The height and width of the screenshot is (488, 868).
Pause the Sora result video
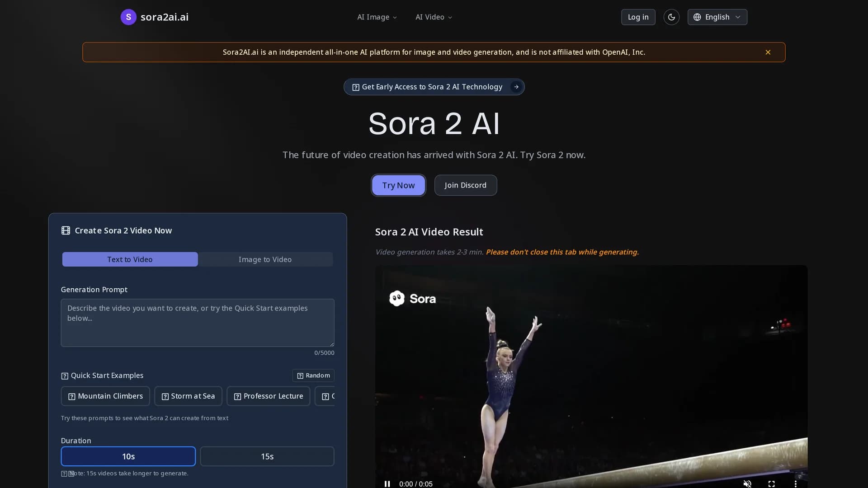click(387, 484)
